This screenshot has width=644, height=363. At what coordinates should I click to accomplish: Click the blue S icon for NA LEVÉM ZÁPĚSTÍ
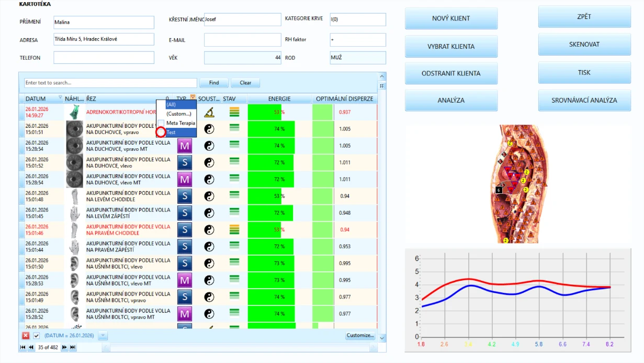pyautogui.click(x=184, y=213)
